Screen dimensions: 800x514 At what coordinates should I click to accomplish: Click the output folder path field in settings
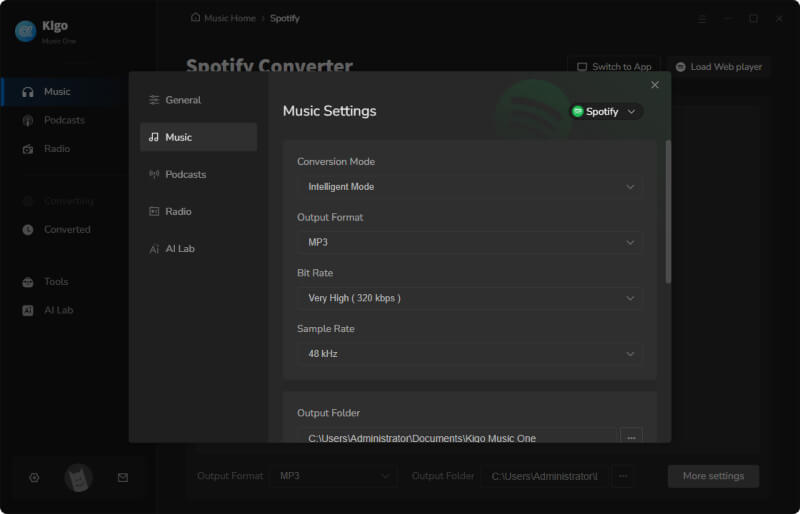click(457, 437)
